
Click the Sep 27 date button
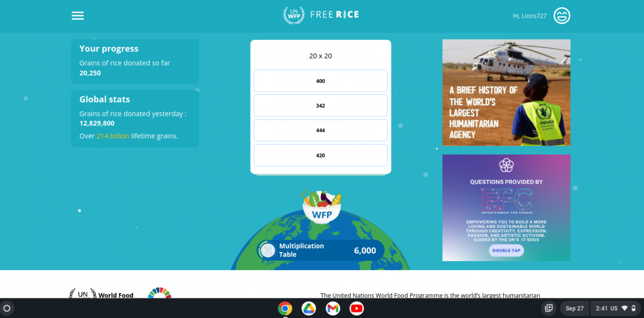(x=575, y=308)
